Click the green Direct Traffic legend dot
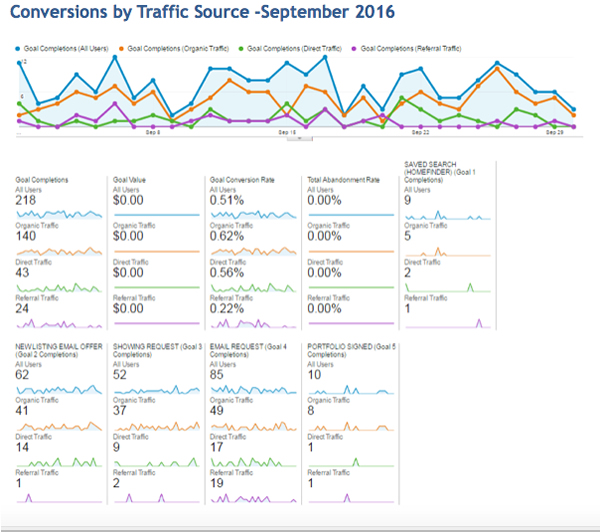 pyautogui.click(x=241, y=49)
